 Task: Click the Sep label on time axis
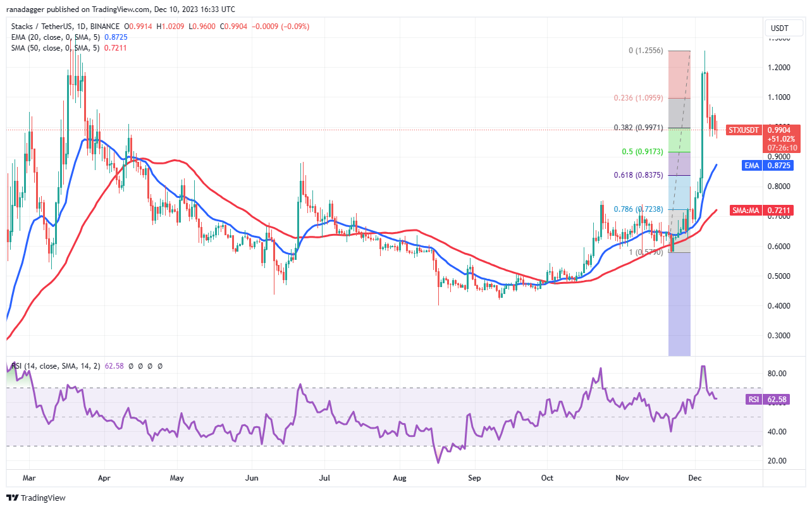click(475, 478)
